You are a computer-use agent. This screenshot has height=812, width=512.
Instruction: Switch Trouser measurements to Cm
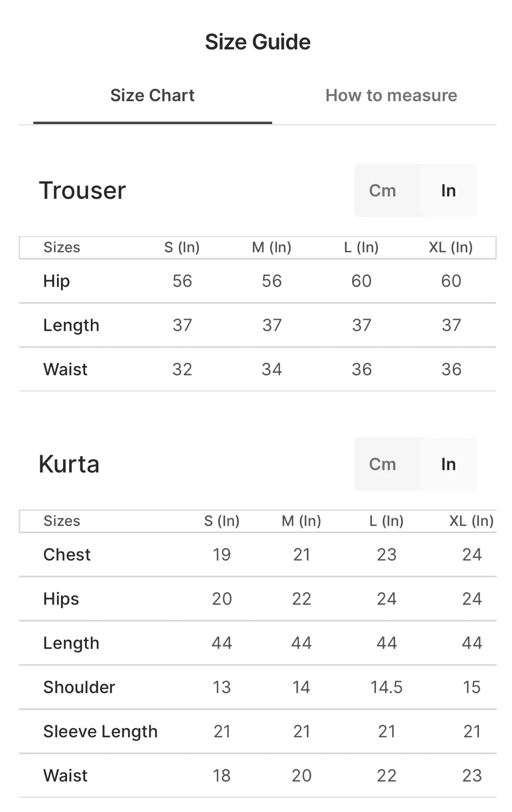[382, 191]
